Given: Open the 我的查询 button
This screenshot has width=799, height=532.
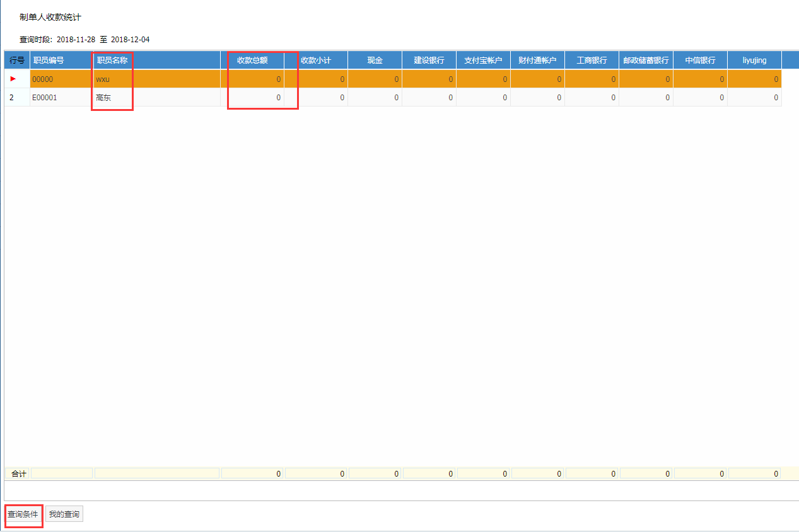Looking at the screenshot, I should pos(64,514).
